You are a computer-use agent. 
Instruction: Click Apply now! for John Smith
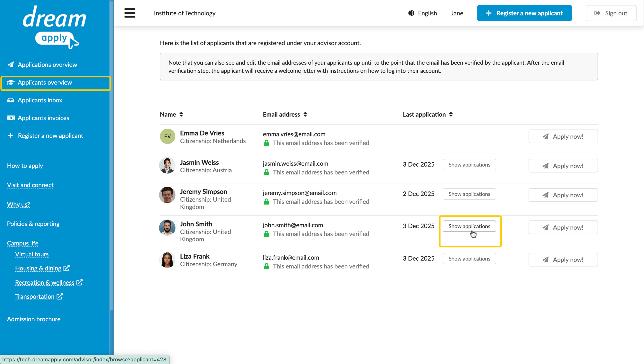point(563,227)
